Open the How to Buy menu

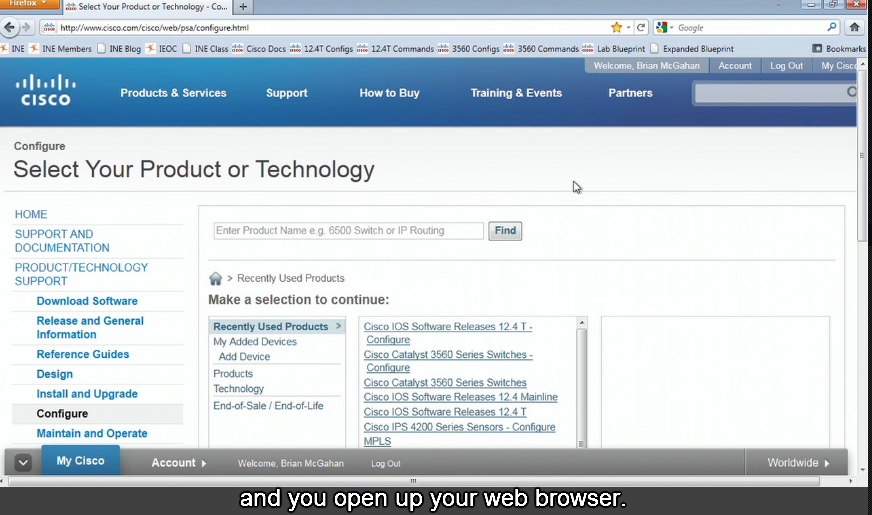(389, 93)
